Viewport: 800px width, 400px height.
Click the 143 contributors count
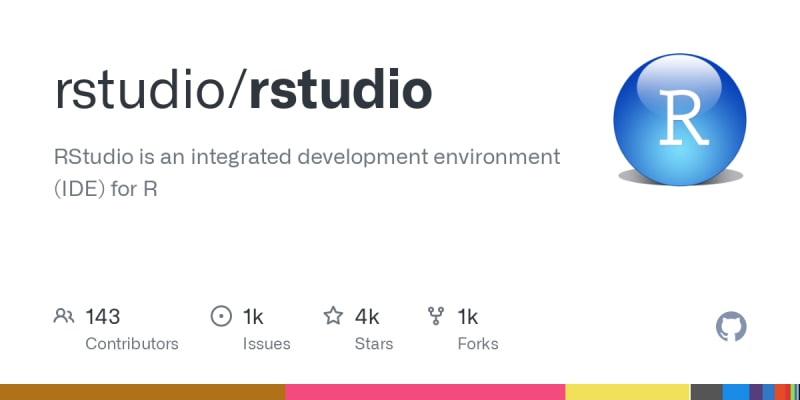click(x=103, y=317)
